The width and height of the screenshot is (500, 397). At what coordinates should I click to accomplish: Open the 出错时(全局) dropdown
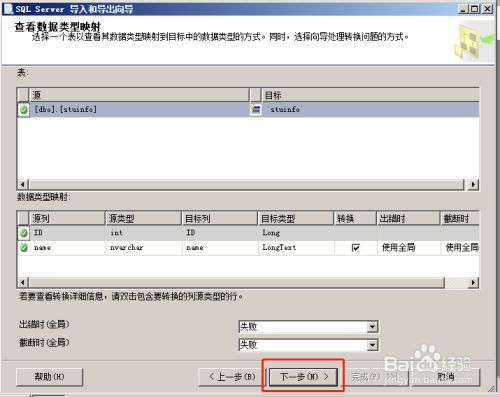(373, 327)
